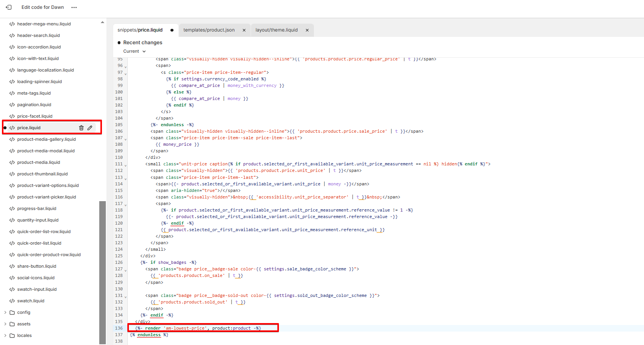The height and width of the screenshot is (345, 644).
Task: Open quick-order-list.liquid file
Action: pyautogui.click(x=39, y=243)
